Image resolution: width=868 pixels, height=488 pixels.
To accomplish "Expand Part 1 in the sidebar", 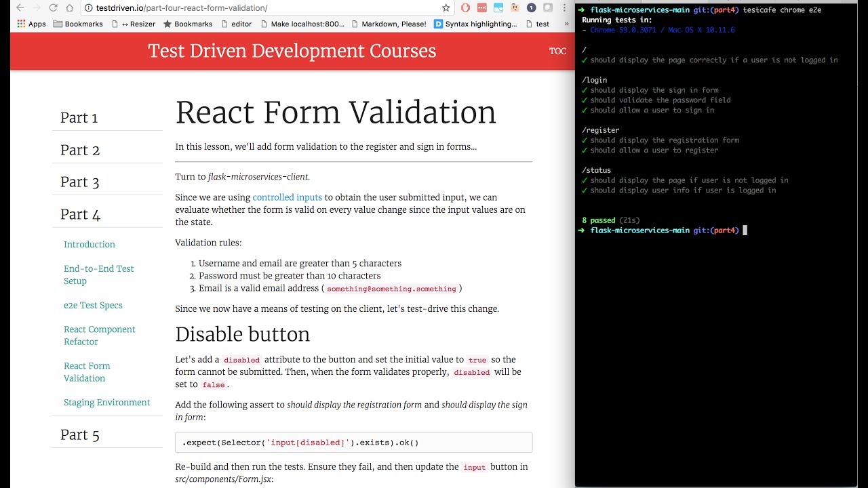I will click(79, 118).
